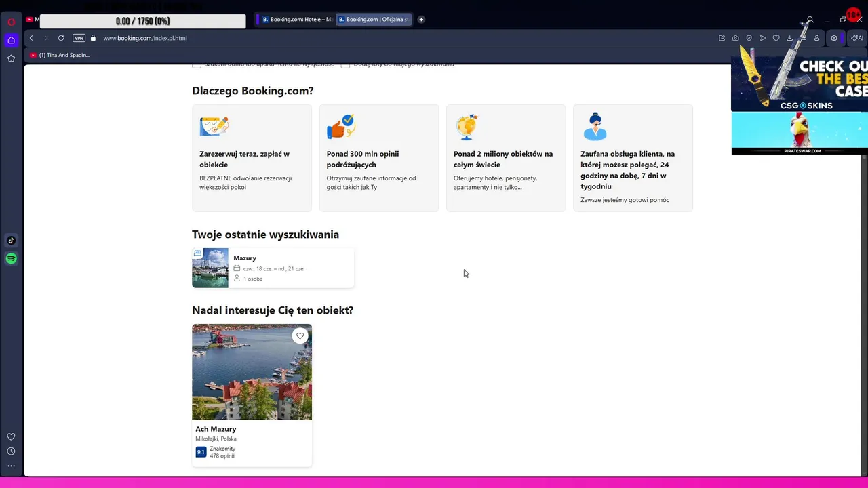Image resolution: width=868 pixels, height=488 pixels.
Task: Save Ach Mazury with the heart button
Action: (300, 335)
